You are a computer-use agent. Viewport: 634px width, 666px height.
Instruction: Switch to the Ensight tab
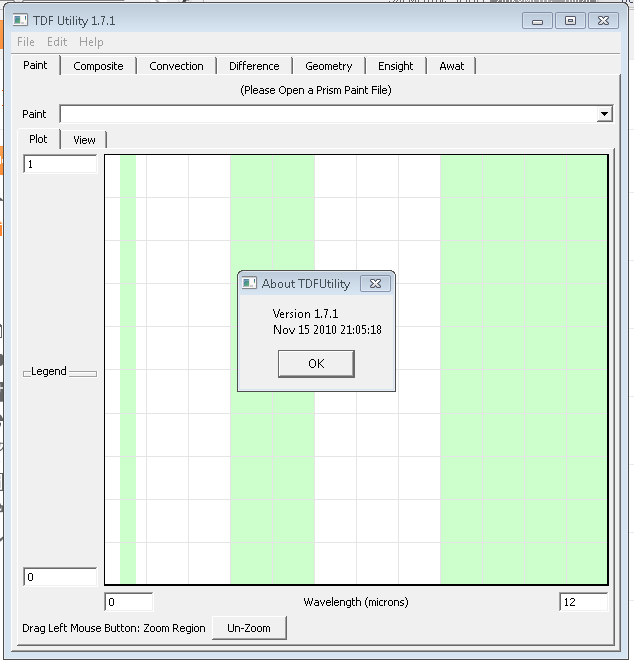(x=395, y=66)
